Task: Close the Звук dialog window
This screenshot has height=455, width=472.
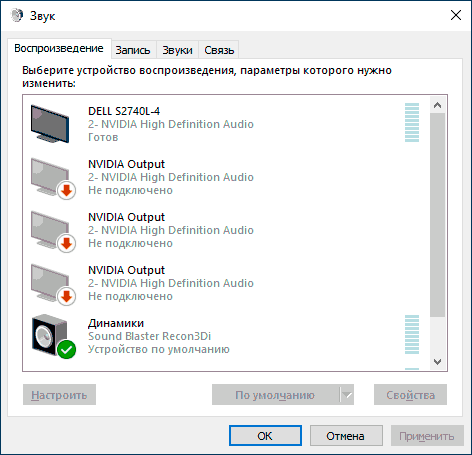Action: [x=456, y=15]
